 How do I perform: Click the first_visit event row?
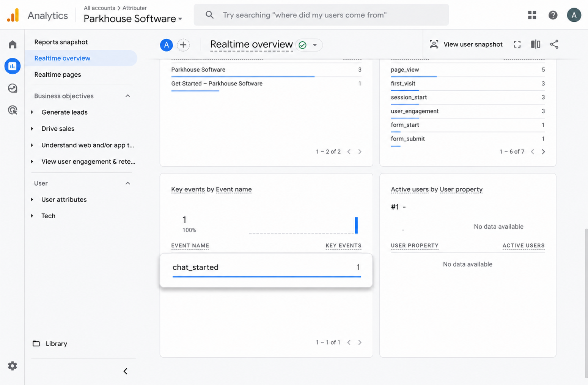(468, 84)
